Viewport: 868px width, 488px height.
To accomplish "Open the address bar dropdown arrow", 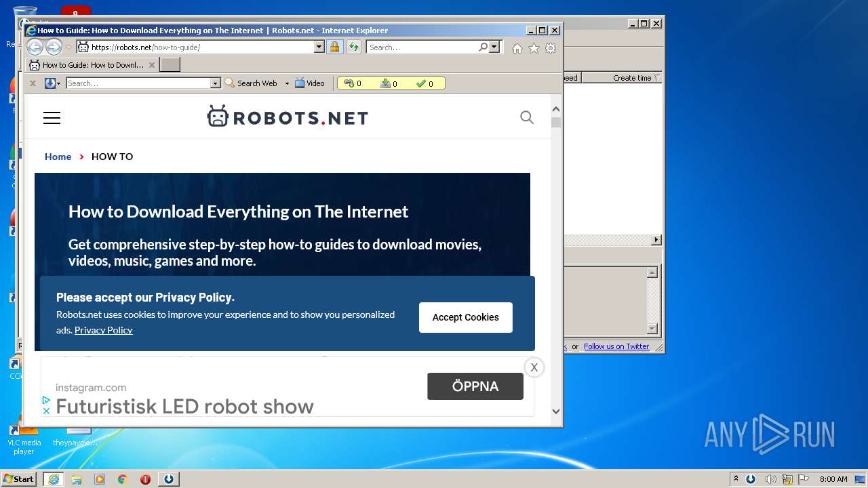I will 319,47.
